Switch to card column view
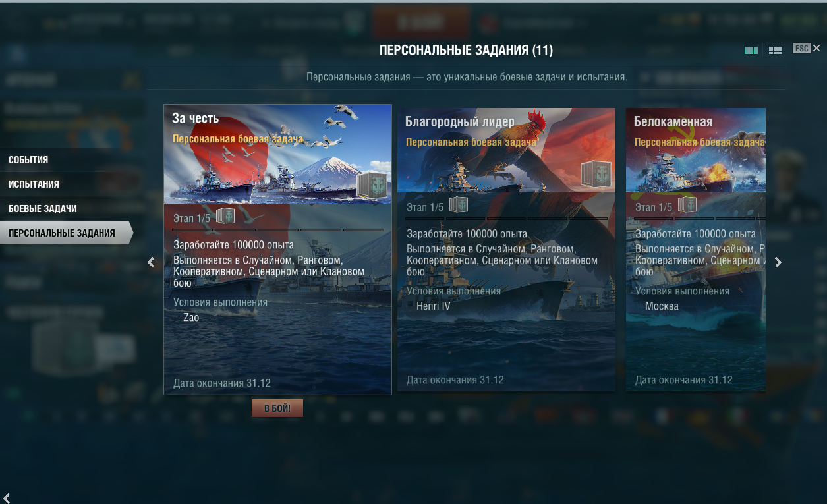The image size is (827, 504). [x=751, y=50]
